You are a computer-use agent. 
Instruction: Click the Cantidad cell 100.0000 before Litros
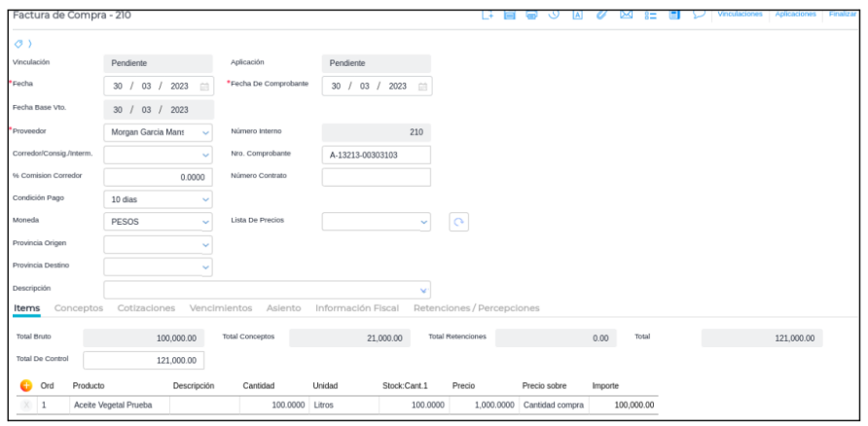(274, 405)
